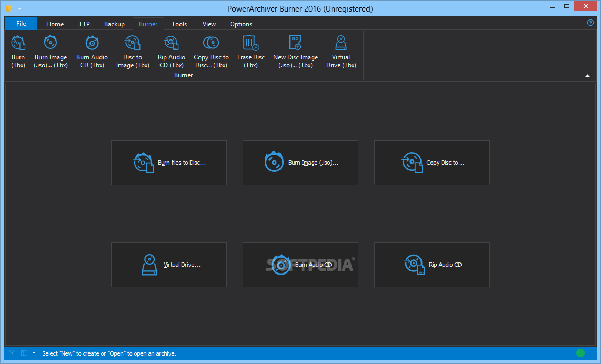The image size is (601, 364).
Task: Open the Backup tab
Action: coord(114,24)
